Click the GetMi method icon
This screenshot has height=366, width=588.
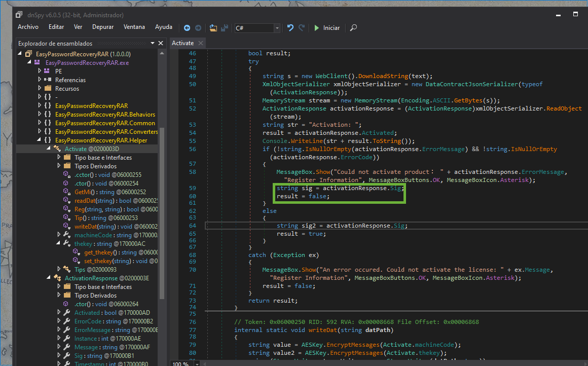tap(67, 192)
